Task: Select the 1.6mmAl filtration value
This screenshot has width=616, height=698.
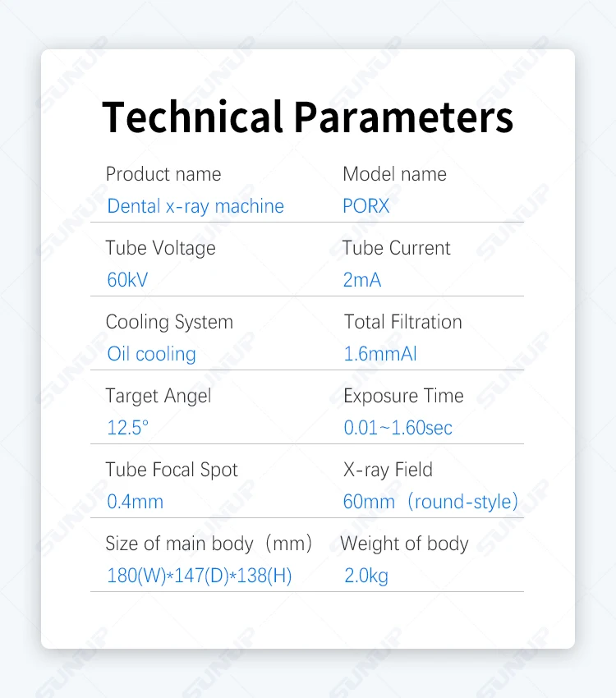Action: click(x=380, y=354)
